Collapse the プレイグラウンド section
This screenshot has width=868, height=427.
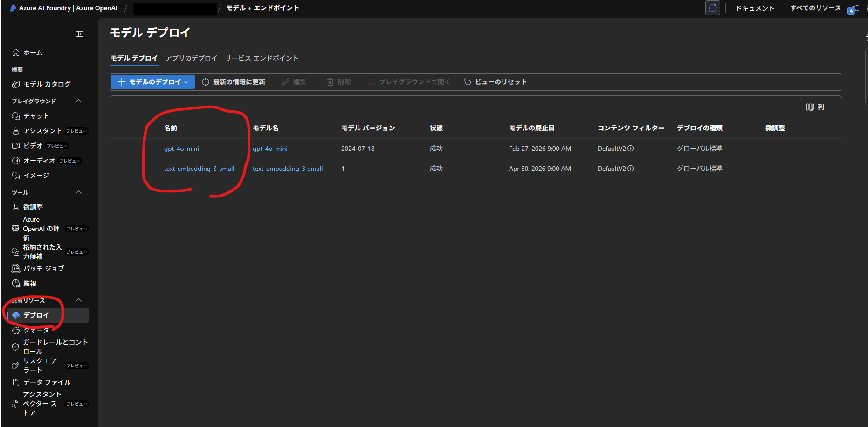[x=79, y=101]
